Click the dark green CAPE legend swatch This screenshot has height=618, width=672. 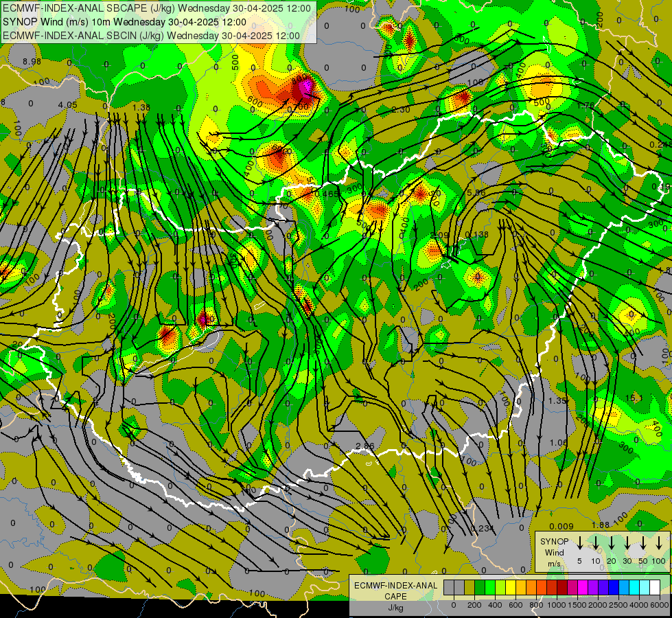480,587
